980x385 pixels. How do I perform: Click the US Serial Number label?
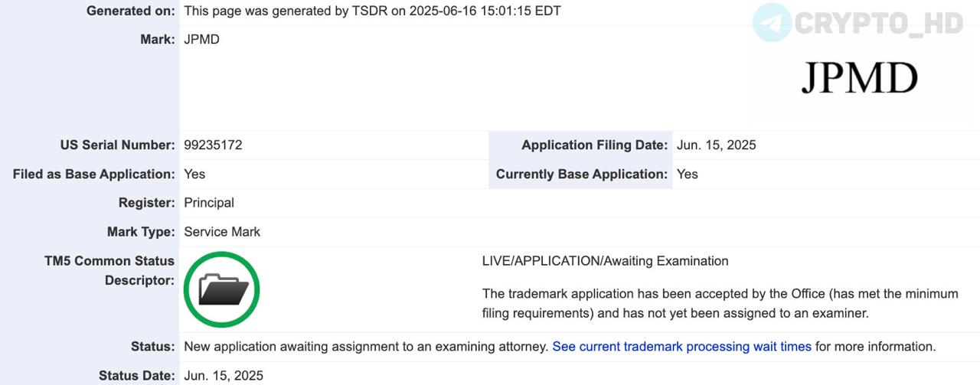pos(117,145)
